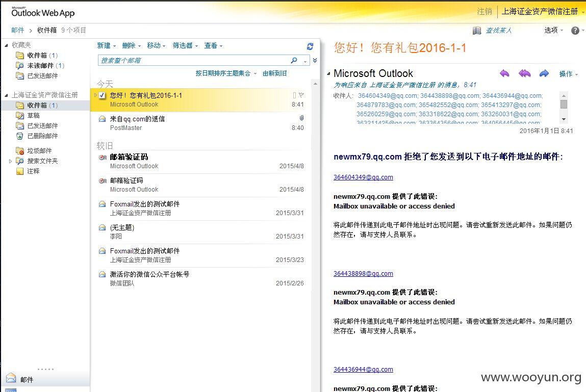Click the magnifier search icon in search box
The width and height of the screenshot is (586, 392).
click(294, 60)
